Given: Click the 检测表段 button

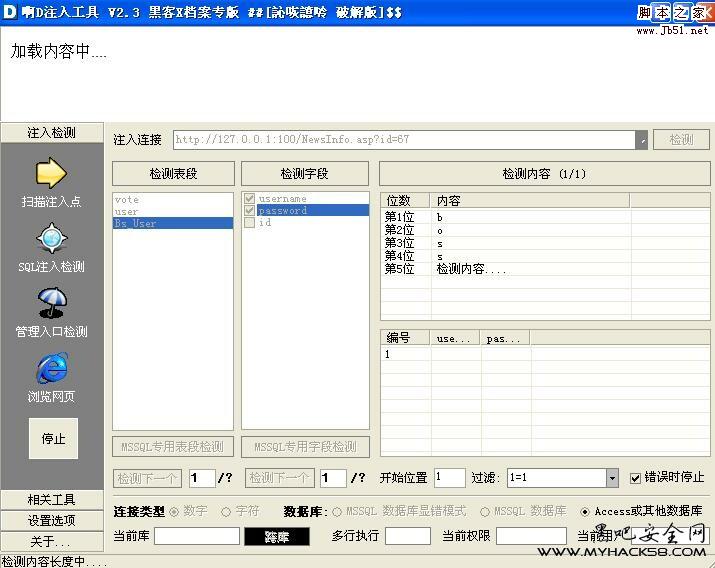Looking at the screenshot, I should pos(173,173).
